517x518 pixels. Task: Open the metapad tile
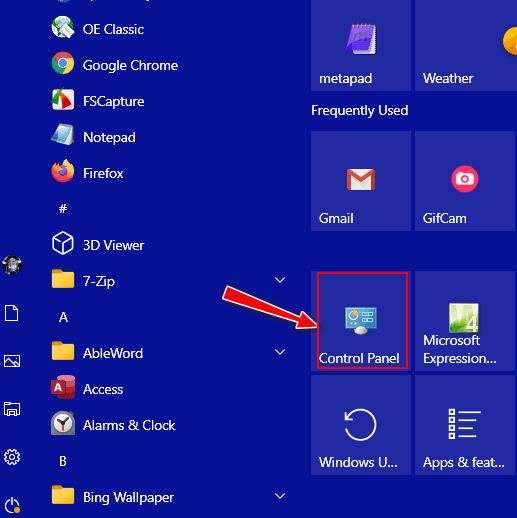pos(361,45)
